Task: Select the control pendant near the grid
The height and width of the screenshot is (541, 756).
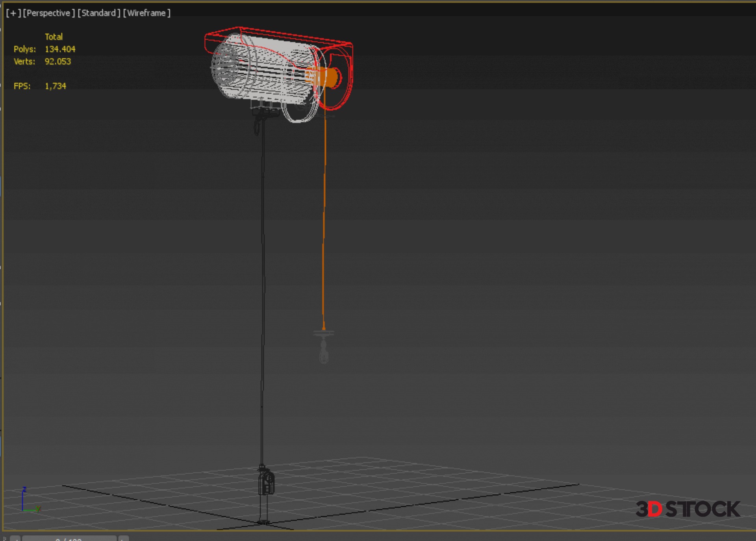Action: coord(267,484)
